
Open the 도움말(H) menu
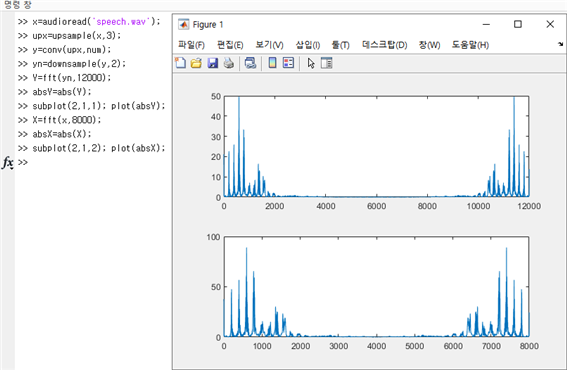pos(470,45)
